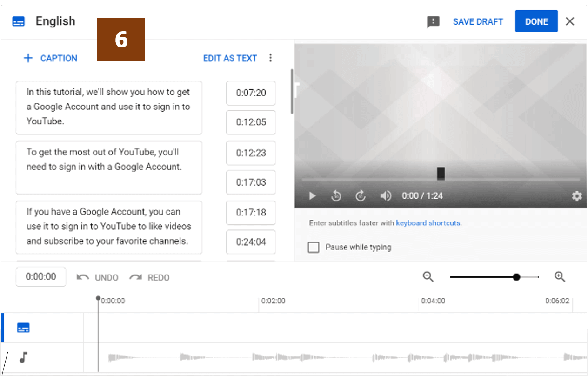
Task: Click the send feedback icon
Action: (x=433, y=22)
